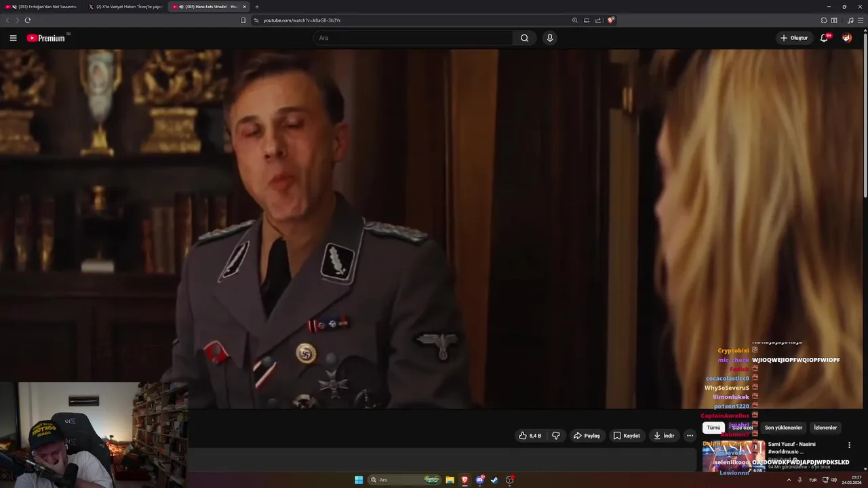Toggle the browser sidebar panel icon
Image resolution: width=868 pixels, height=488 pixels.
click(834, 20)
